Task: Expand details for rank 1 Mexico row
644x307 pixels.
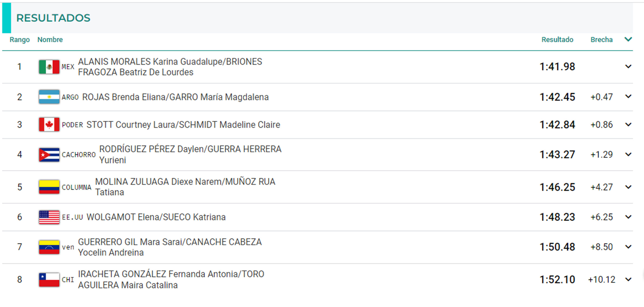Action: (628, 67)
